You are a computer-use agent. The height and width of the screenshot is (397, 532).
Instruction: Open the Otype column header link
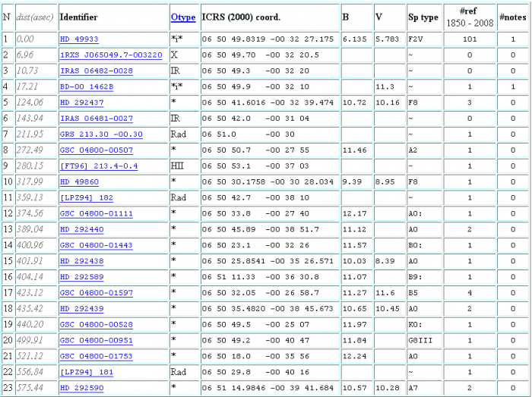[x=183, y=17]
